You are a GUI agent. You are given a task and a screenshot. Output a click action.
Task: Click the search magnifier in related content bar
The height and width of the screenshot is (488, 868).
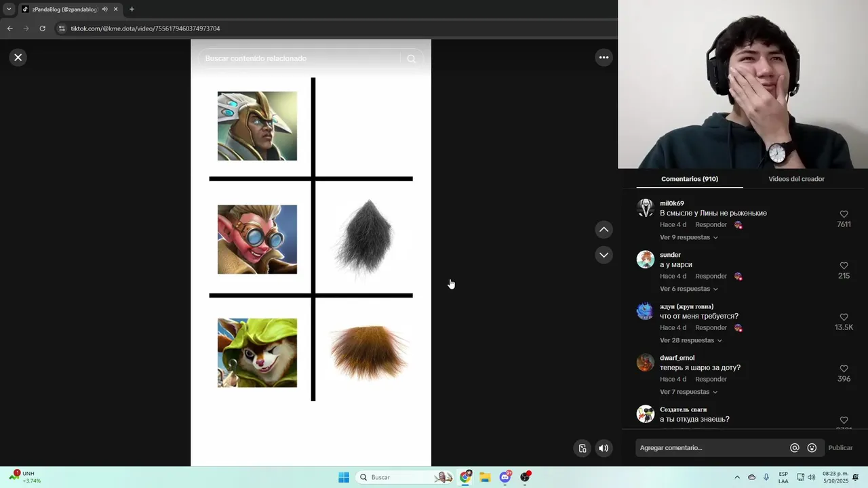pyautogui.click(x=411, y=59)
